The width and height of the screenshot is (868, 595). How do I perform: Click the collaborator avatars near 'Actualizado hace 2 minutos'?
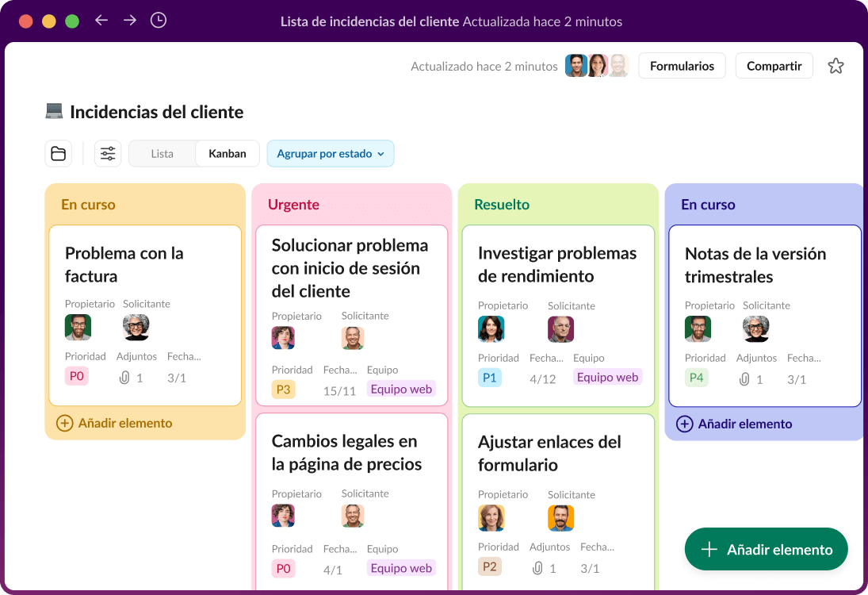pyautogui.click(x=595, y=66)
